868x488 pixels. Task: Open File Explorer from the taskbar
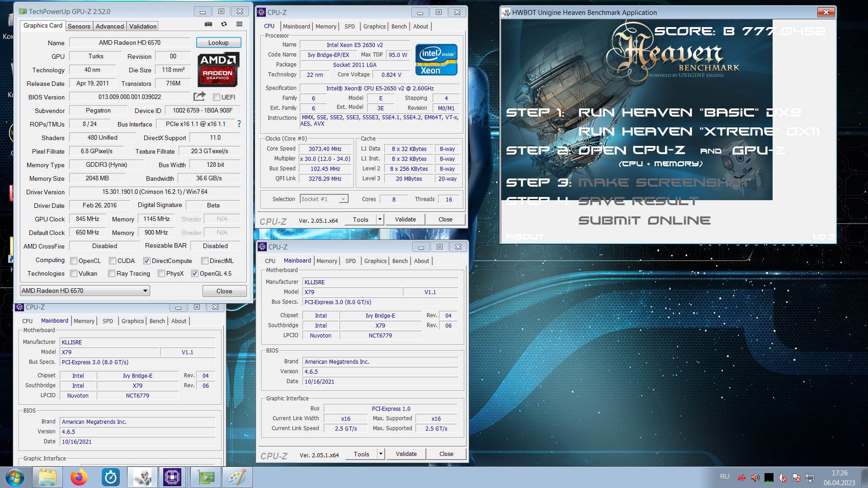pyautogui.click(x=47, y=477)
